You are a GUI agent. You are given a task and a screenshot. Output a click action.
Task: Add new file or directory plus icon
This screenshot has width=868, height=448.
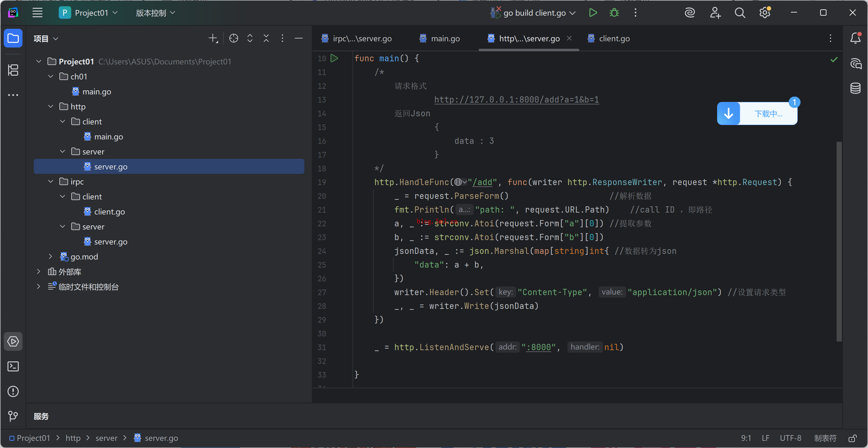[x=213, y=38]
